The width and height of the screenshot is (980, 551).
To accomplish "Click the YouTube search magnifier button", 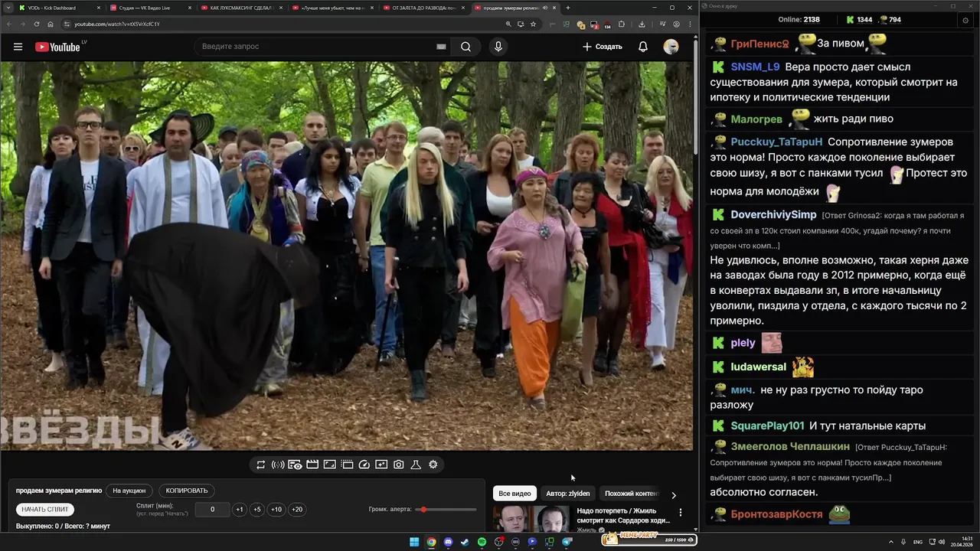I will tap(465, 47).
